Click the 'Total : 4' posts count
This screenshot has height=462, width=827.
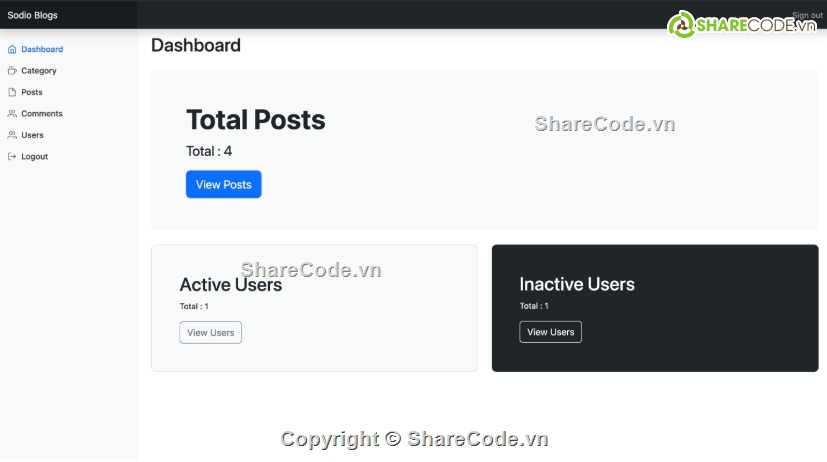[x=209, y=151]
